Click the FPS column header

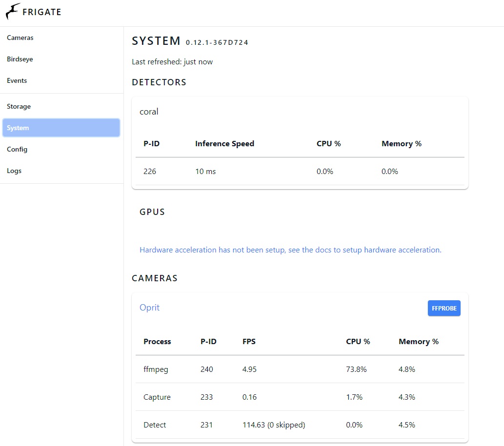click(x=249, y=342)
